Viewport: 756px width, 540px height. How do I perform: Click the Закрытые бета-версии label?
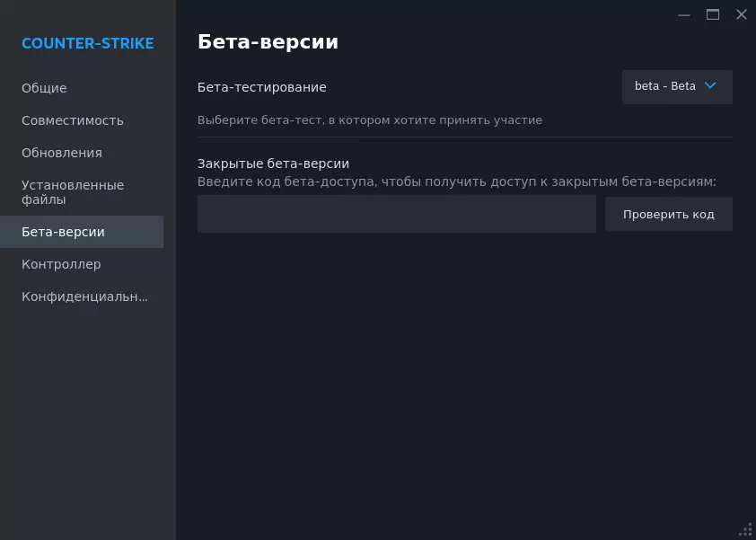pyautogui.click(x=273, y=164)
